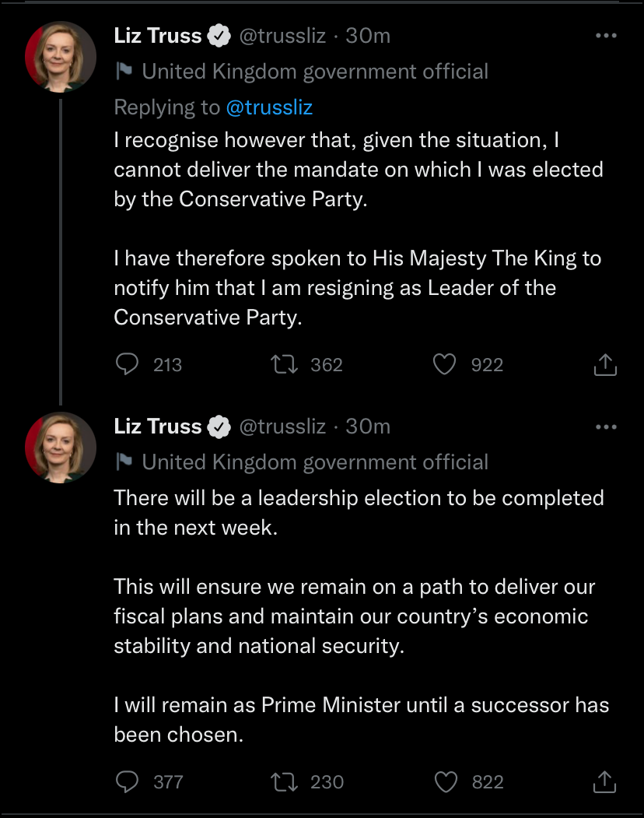Open Liz Truss's profile picture on the first tweet
The height and width of the screenshot is (818, 644).
[60, 56]
